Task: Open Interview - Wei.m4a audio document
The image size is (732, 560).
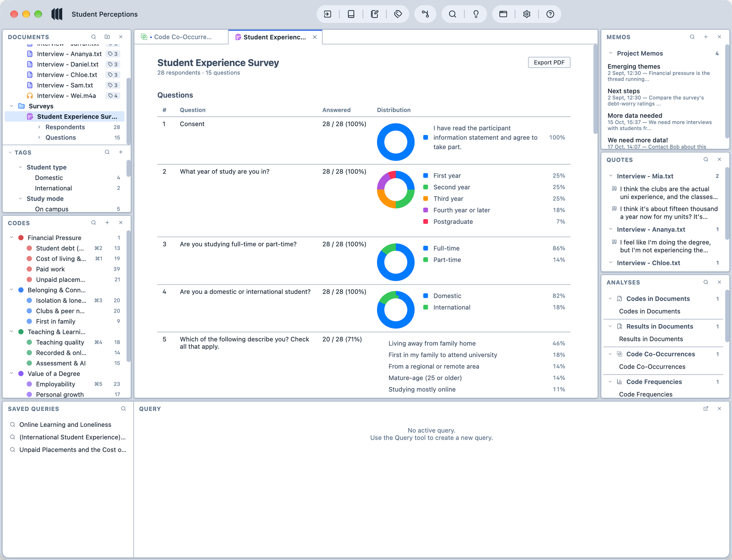Action: pos(66,96)
